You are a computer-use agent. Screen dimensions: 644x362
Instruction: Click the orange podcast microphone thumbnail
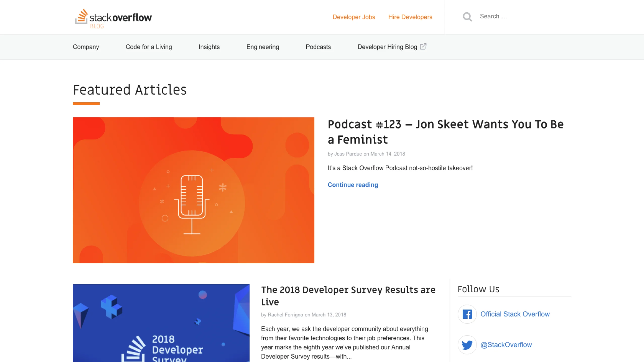tap(193, 190)
